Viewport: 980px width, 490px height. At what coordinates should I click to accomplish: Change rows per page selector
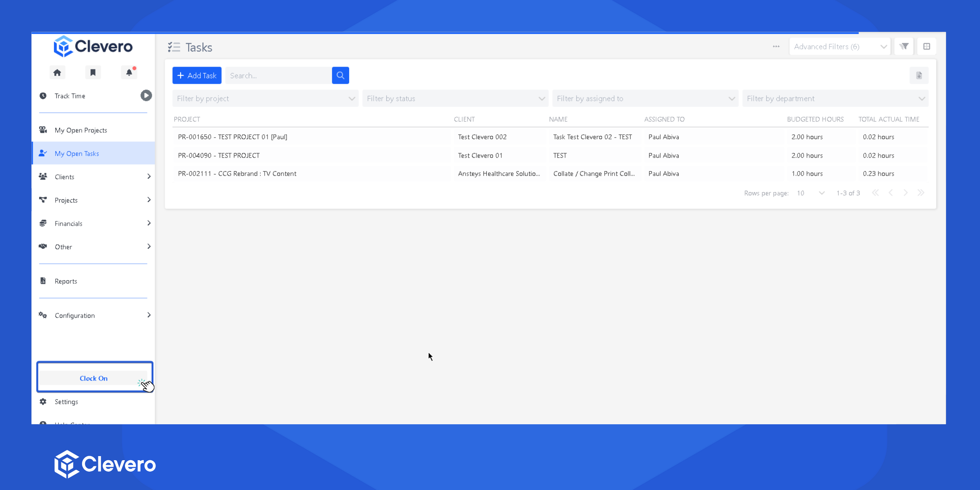[x=810, y=193]
